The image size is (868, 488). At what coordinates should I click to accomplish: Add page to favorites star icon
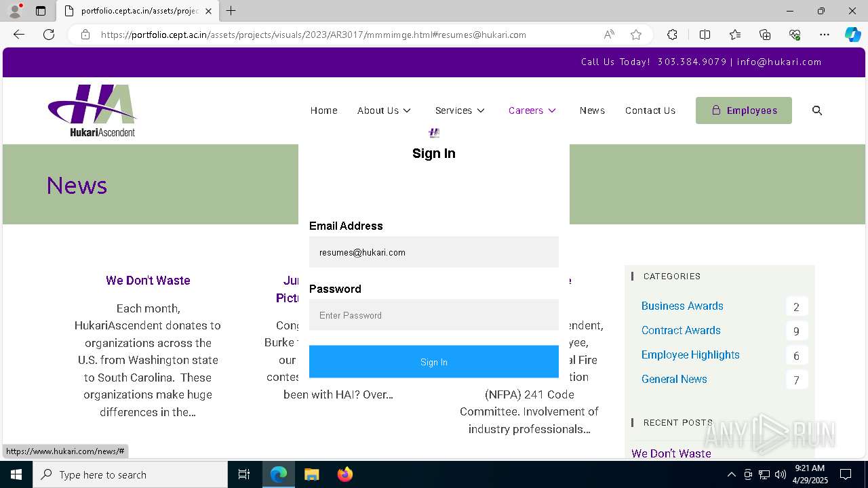pos(635,35)
